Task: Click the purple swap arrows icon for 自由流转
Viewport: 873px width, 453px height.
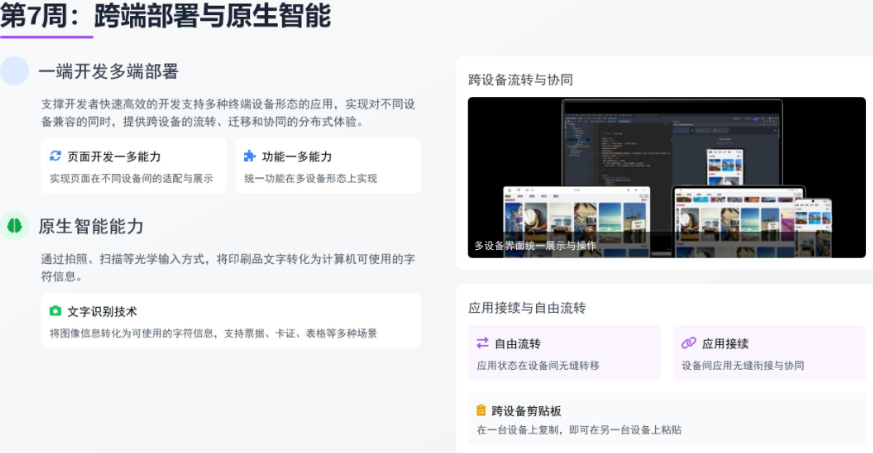Action: [482, 343]
